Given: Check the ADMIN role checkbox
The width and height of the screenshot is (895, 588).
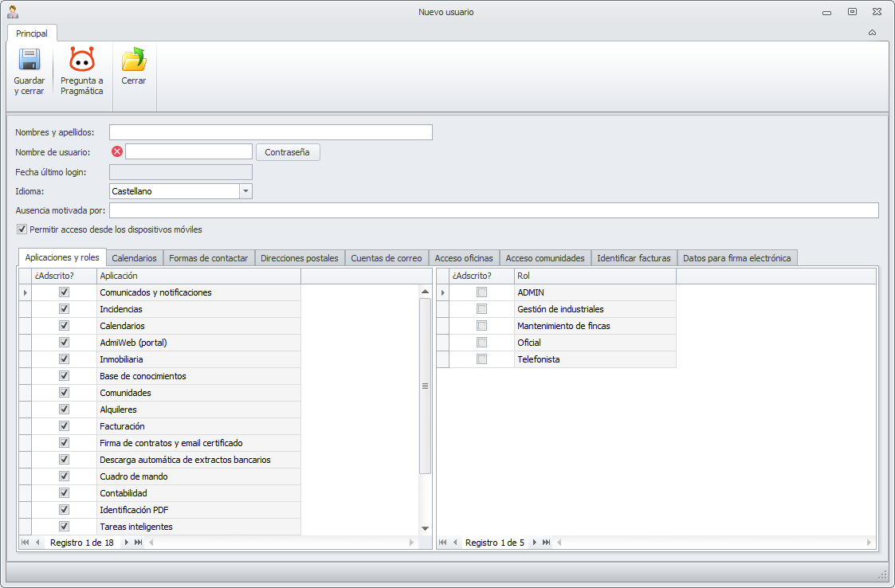Looking at the screenshot, I should (481, 292).
